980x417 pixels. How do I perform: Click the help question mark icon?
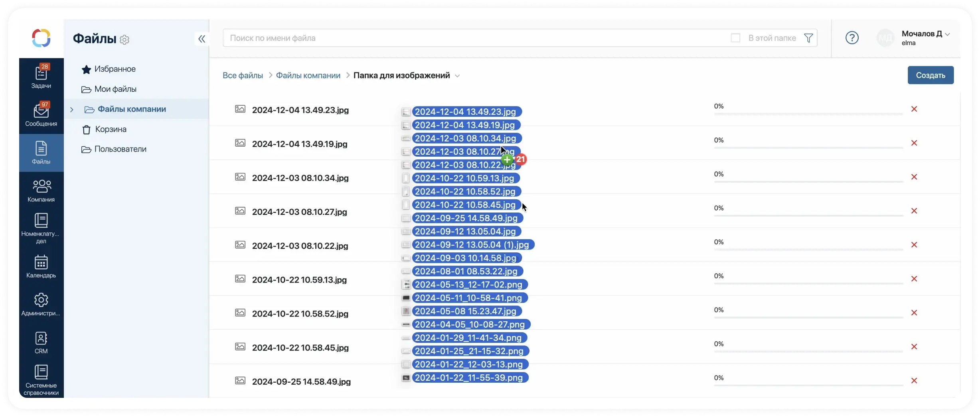click(x=852, y=38)
